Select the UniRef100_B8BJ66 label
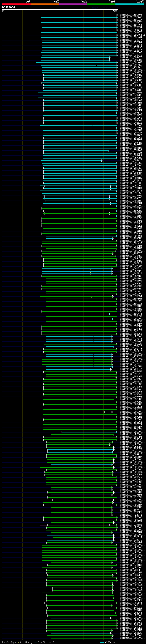The image size is (146, 644). 131,334
